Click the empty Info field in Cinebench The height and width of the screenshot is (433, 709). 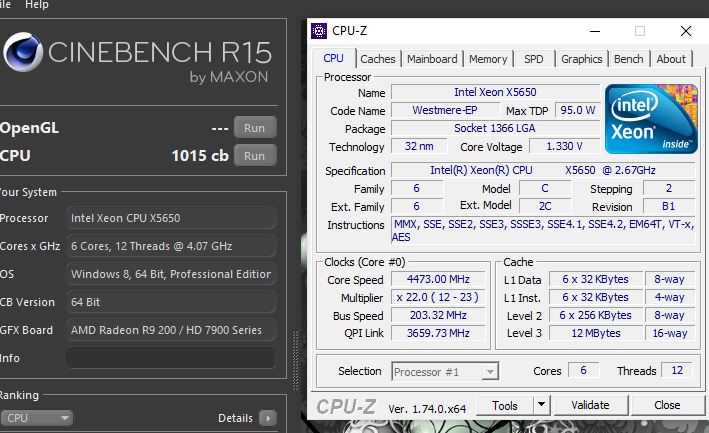tap(171, 358)
